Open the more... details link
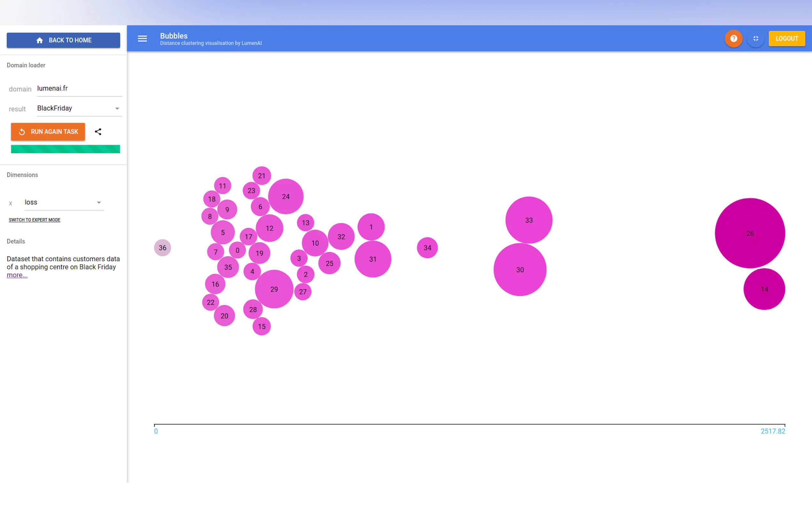Image resolution: width=812 pixels, height=508 pixels. click(17, 275)
